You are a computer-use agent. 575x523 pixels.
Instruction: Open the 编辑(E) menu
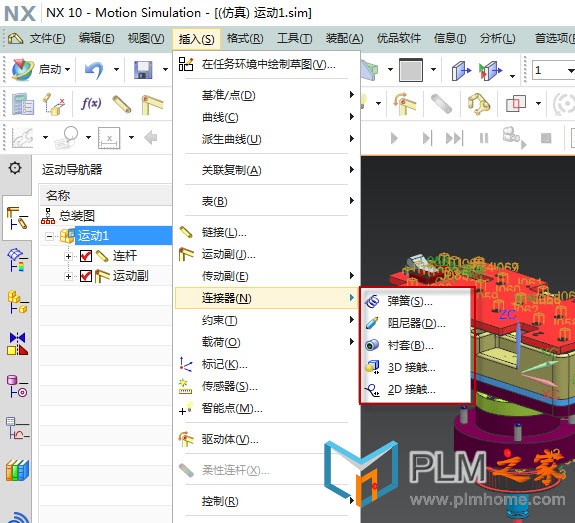[x=96, y=39]
